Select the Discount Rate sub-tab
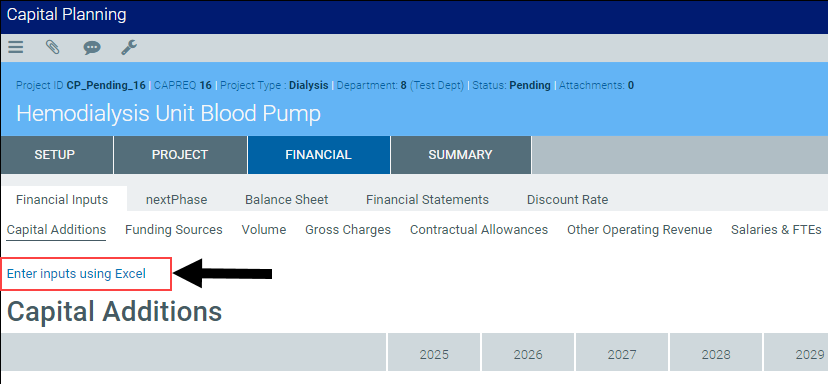 567,200
